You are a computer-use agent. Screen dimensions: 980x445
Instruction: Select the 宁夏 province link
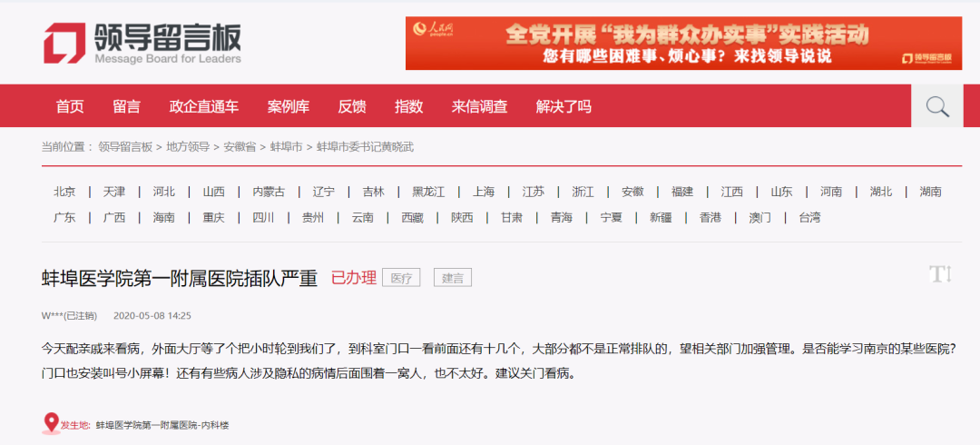tap(611, 218)
